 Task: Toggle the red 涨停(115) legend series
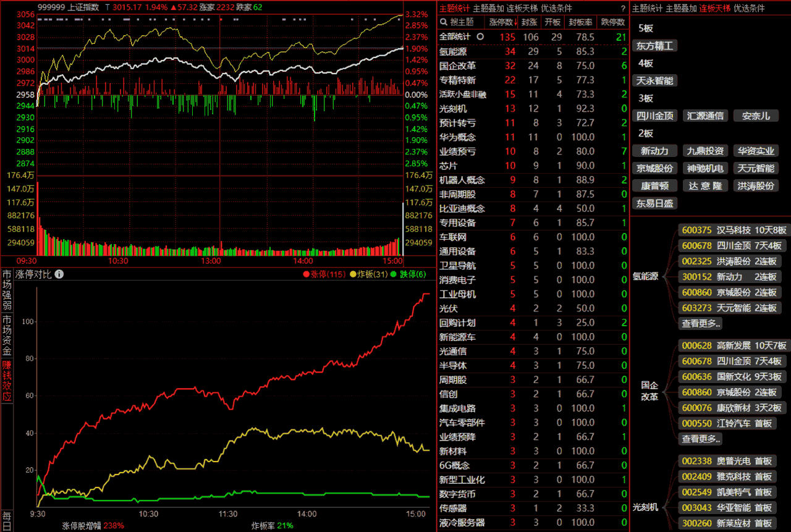click(324, 274)
